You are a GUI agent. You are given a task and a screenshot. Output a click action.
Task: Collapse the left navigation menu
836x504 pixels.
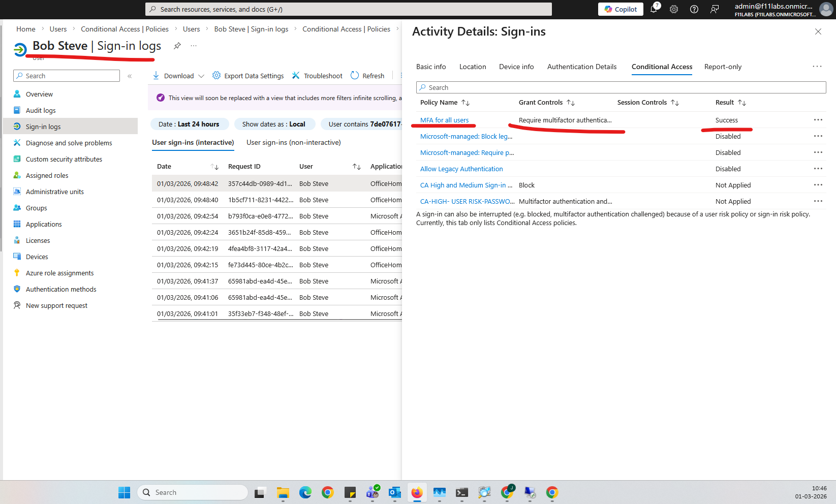coord(130,76)
